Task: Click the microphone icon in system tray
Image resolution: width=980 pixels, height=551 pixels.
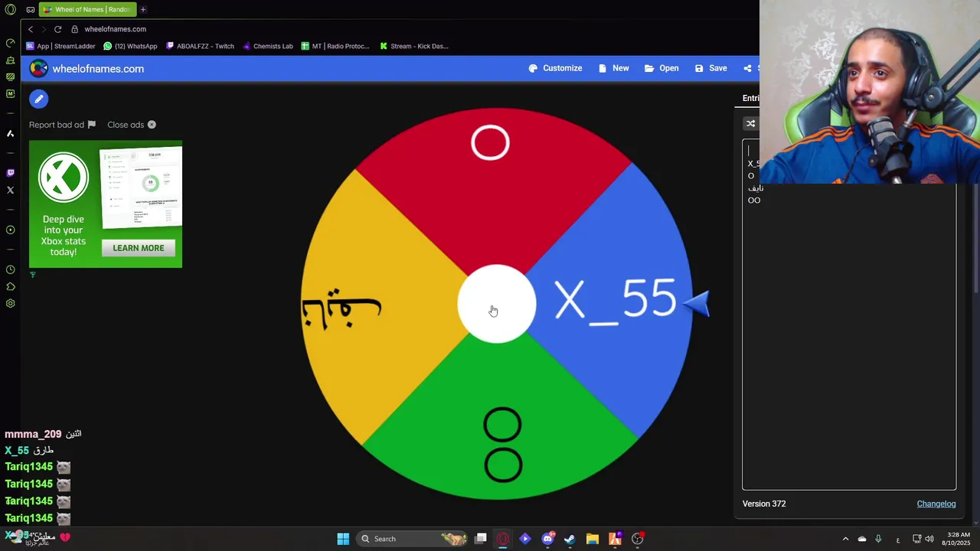Action: 878,539
